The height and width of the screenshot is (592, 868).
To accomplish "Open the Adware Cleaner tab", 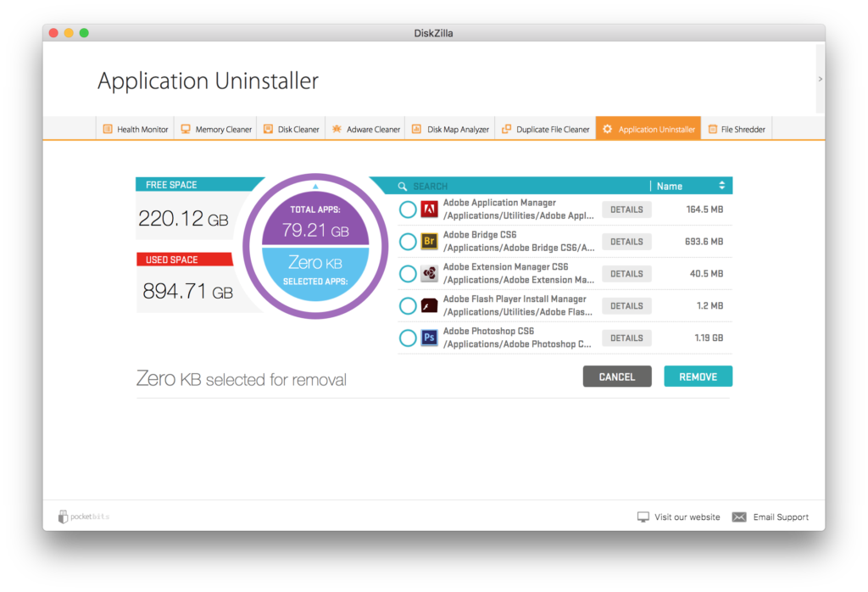I will click(365, 129).
